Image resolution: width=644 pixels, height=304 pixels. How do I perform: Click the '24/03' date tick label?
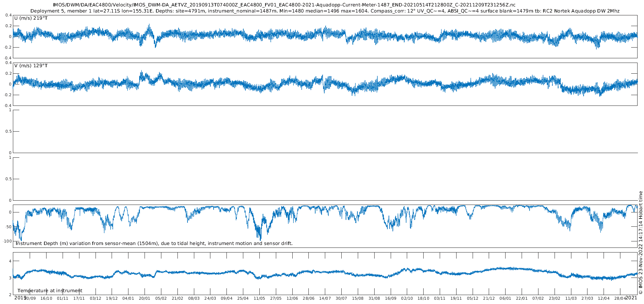click(x=210, y=298)
